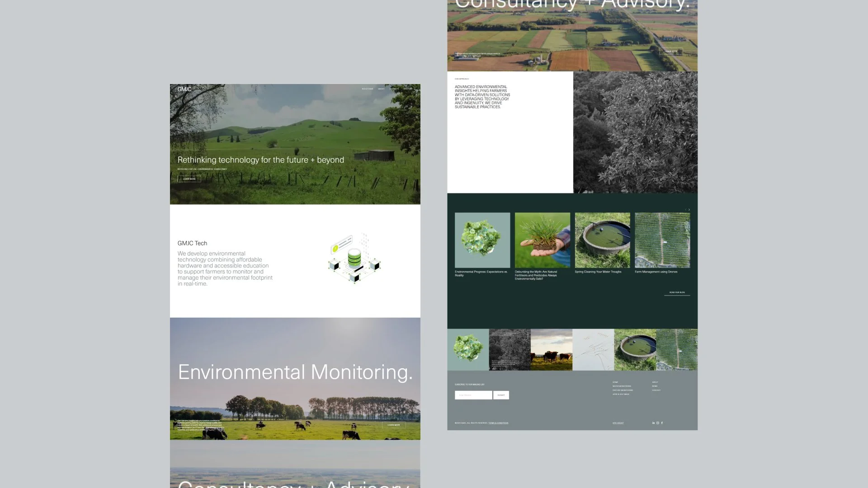Screen dimensions: 868x488
Task: Open Contact in the top navigation
Action: tap(408, 89)
